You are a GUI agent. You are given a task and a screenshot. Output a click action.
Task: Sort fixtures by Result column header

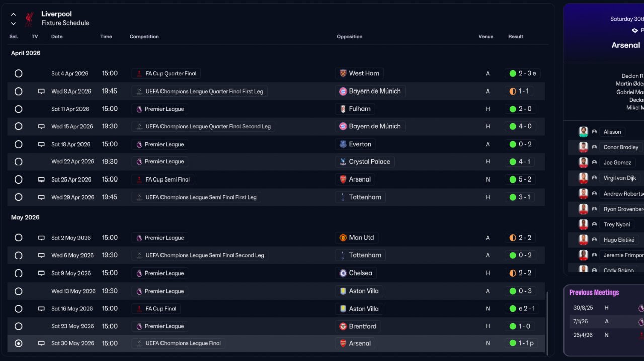pyautogui.click(x=516, y=37)
